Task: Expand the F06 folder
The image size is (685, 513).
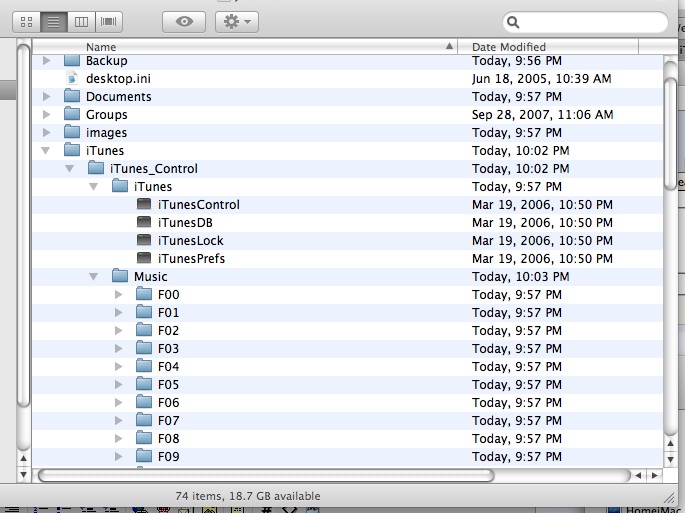Action: tap(118, 402)
